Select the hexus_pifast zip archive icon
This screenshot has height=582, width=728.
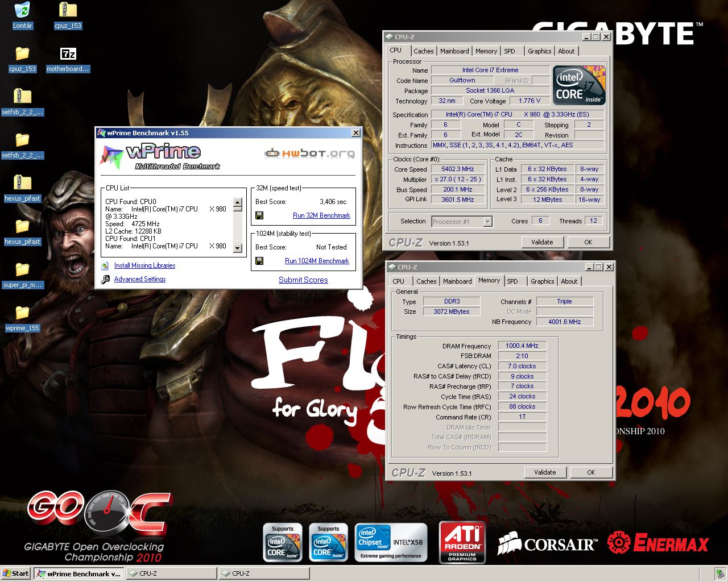pos(22,183)
